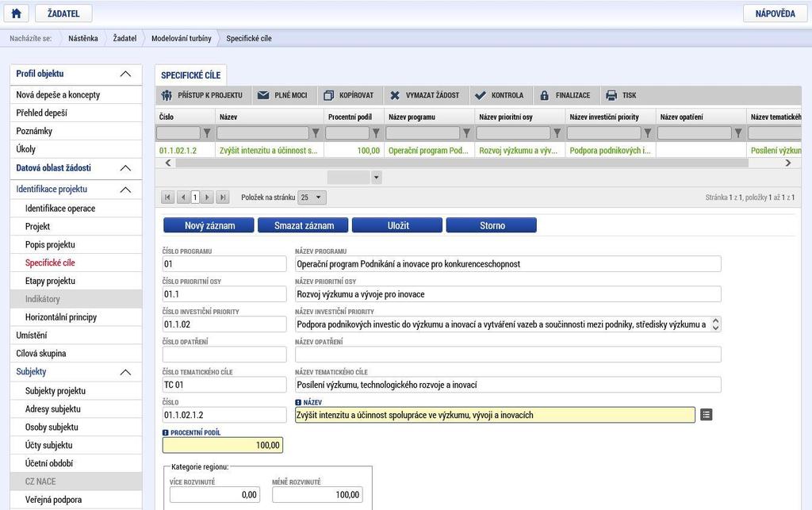Step the Název investiční priority spinner arrows
Image resolution: width=812 pixels, height=510 pixels.
[716, 324]
